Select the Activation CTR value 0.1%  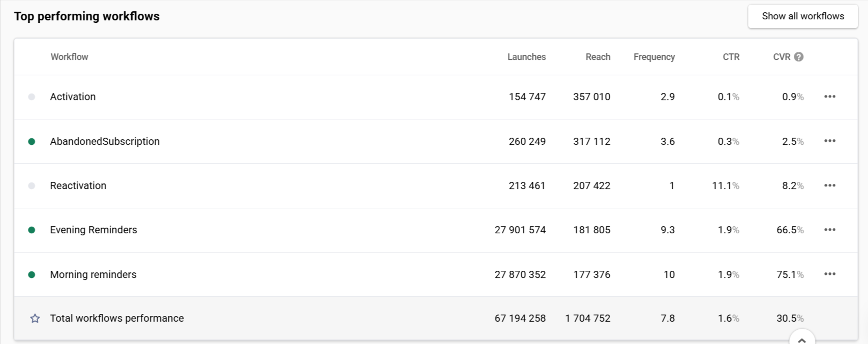pos(729,97)
